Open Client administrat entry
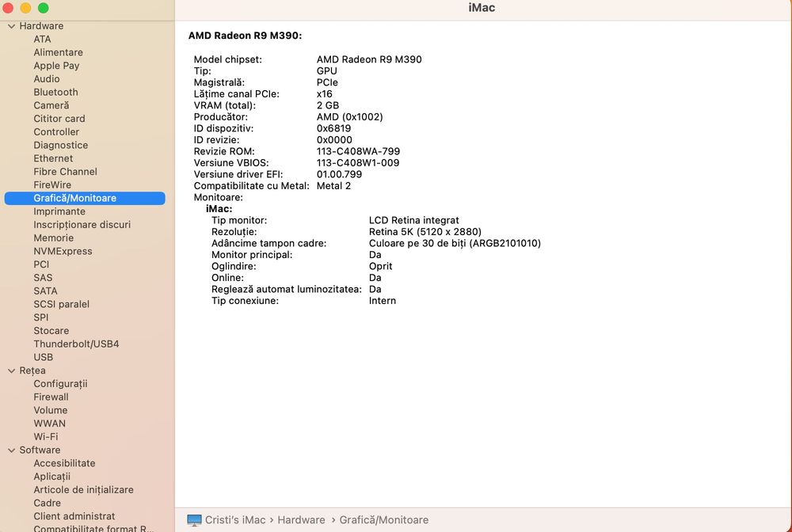The width and height of the screenshot is (792, 532). point(74,516)
